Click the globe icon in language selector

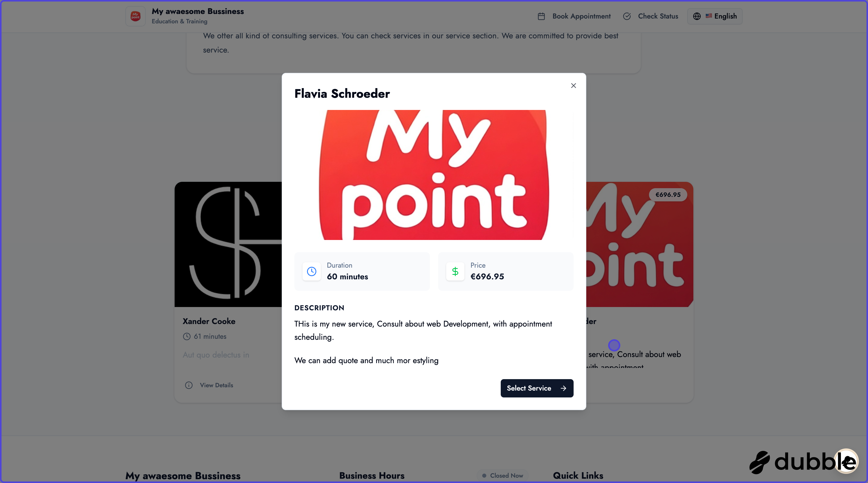pyautogui.click(x=697, y=16)
